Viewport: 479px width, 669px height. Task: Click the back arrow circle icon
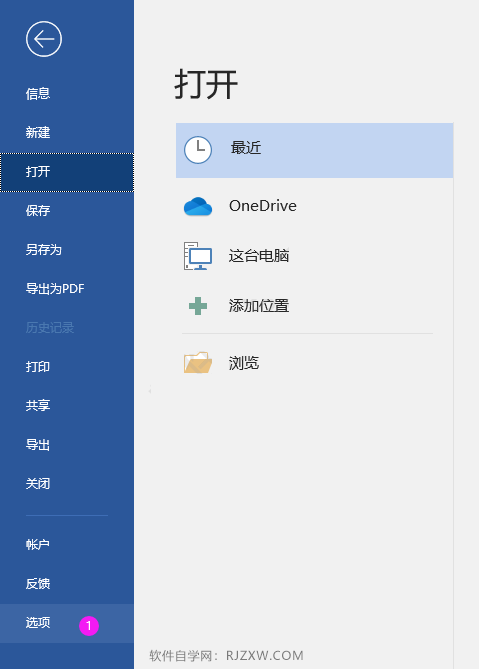pyautogui.click(x=44, y=39)
